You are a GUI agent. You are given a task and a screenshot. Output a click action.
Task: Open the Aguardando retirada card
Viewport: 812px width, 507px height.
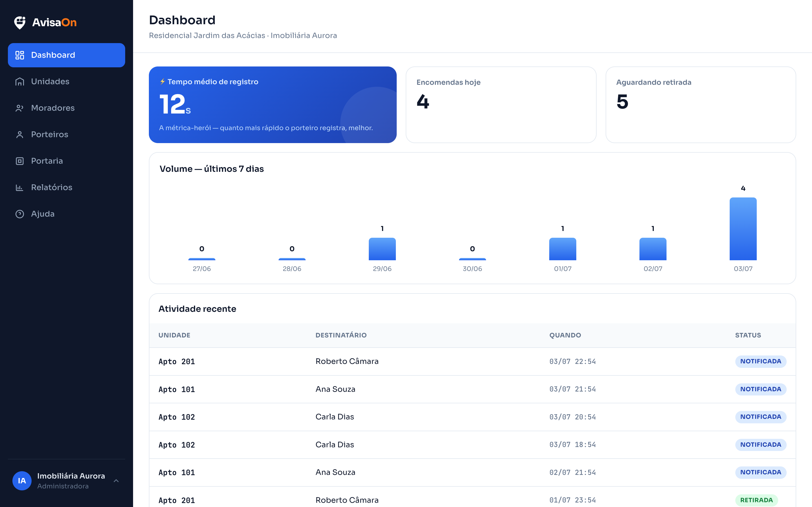coord(701,104)
